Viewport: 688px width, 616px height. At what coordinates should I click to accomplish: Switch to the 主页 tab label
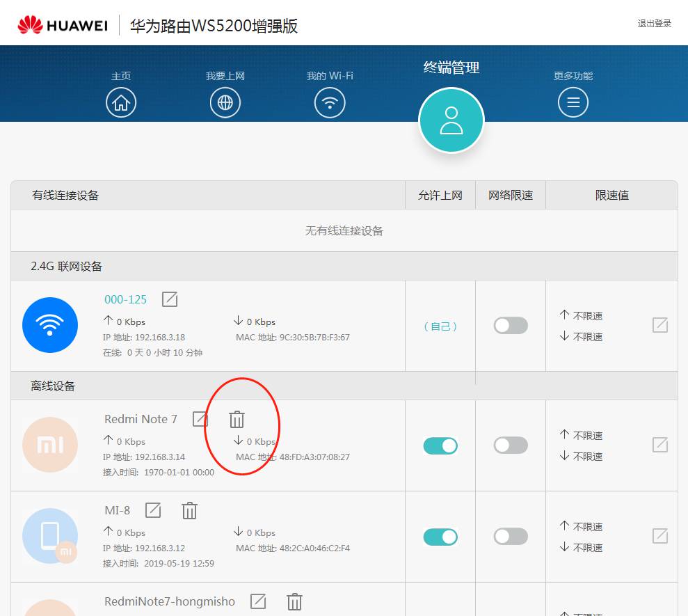coord(121,76)
